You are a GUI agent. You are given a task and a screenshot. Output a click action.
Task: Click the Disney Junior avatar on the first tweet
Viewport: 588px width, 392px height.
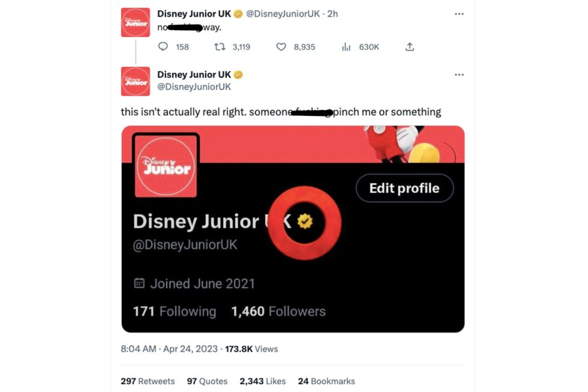[x=136, y=22]
